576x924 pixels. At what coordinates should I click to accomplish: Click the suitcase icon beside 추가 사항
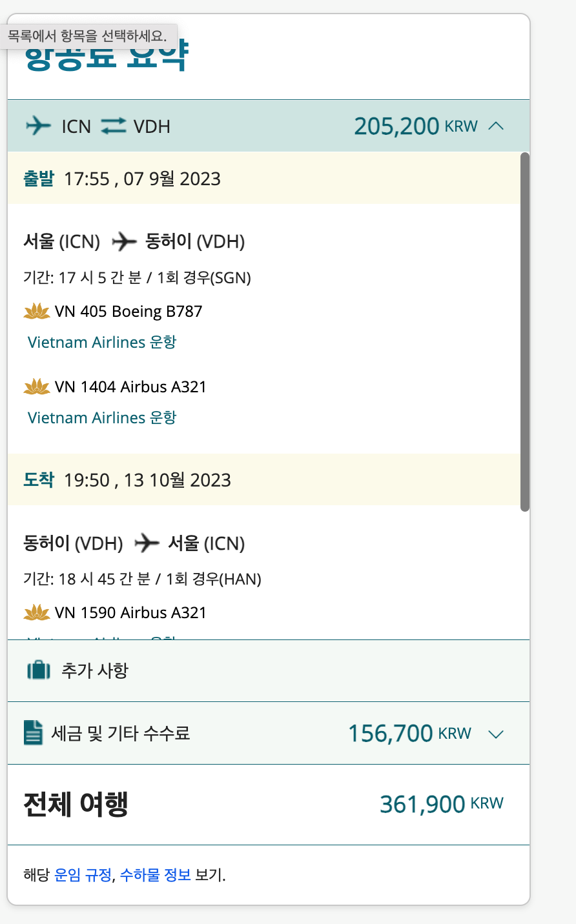[38, 670]
